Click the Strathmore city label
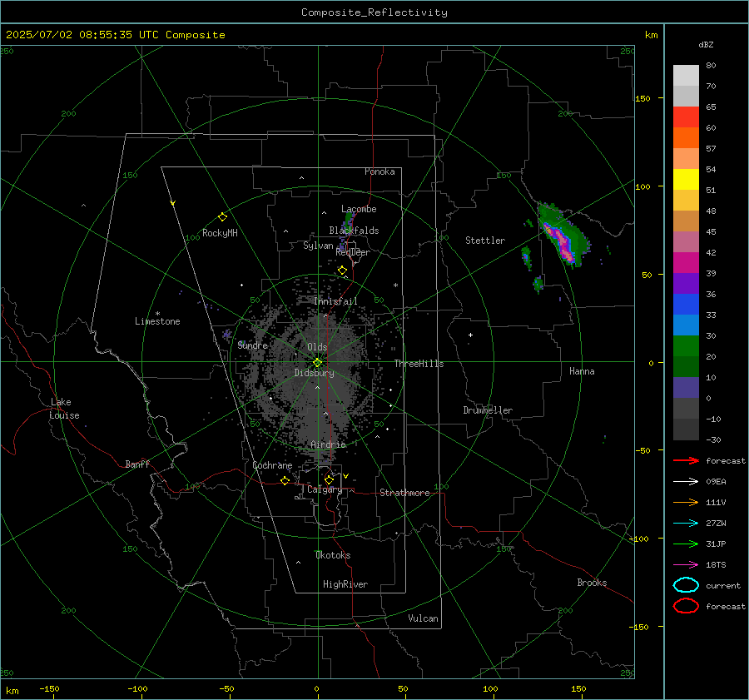 tap(404, 493)
